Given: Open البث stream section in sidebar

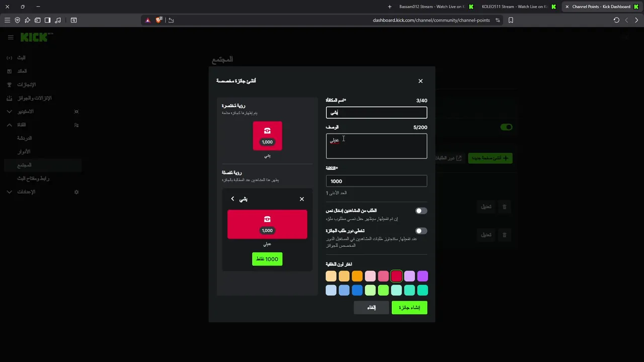Looking at the screenshot, I should (22, 58).
